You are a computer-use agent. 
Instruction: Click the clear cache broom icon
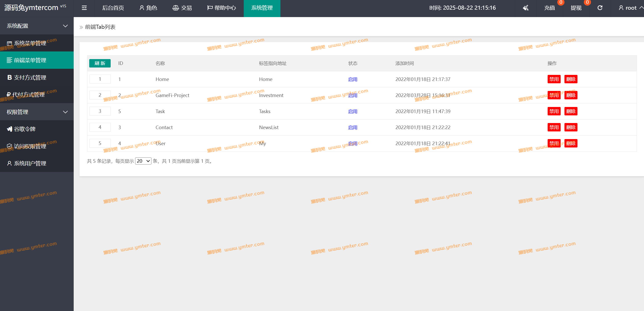[x=525, y=8]
